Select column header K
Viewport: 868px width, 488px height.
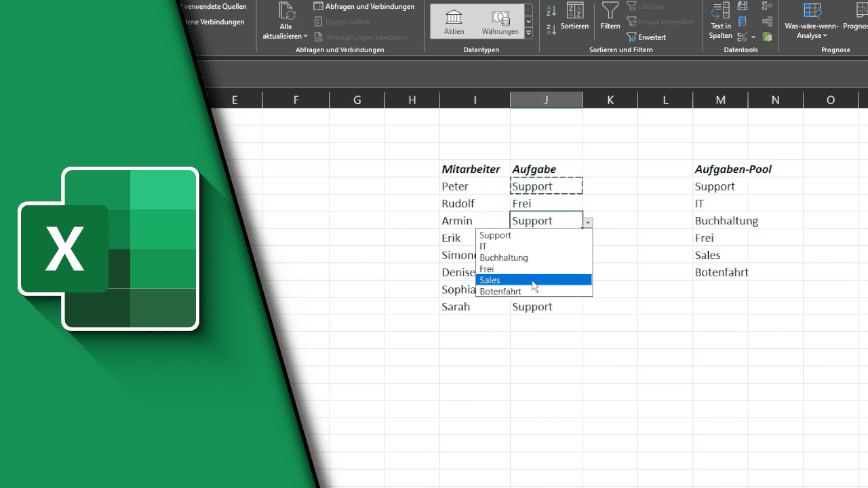[610, 100]
